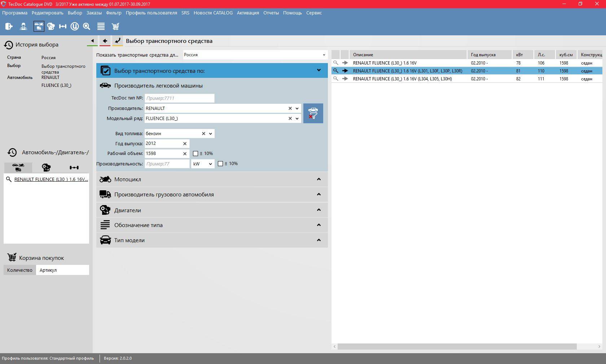
Task: Click the horizontal scrollbar under results table
Action: point(457,346)
